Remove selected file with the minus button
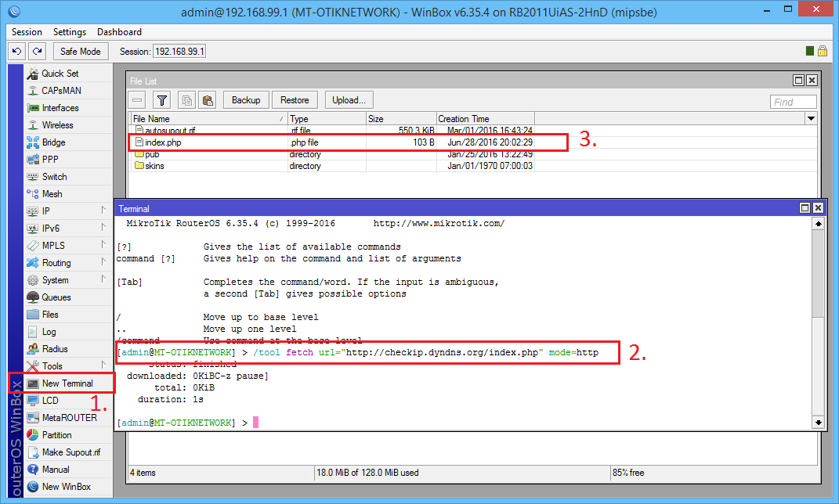This screenshot has height=504, width=839. pyautogui.click(x=138, y=100)
